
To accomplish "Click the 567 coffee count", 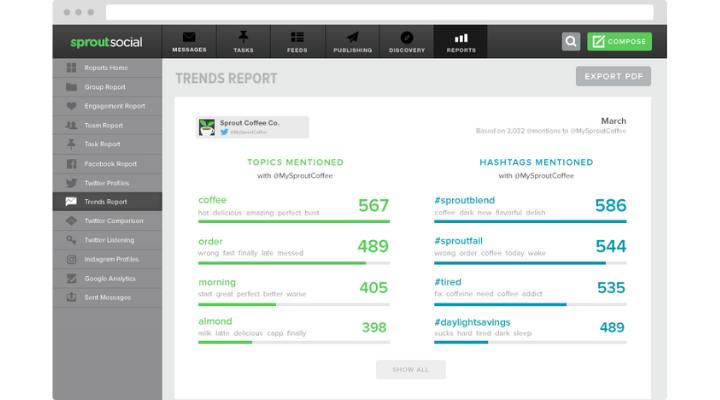I will click(373, 205).
